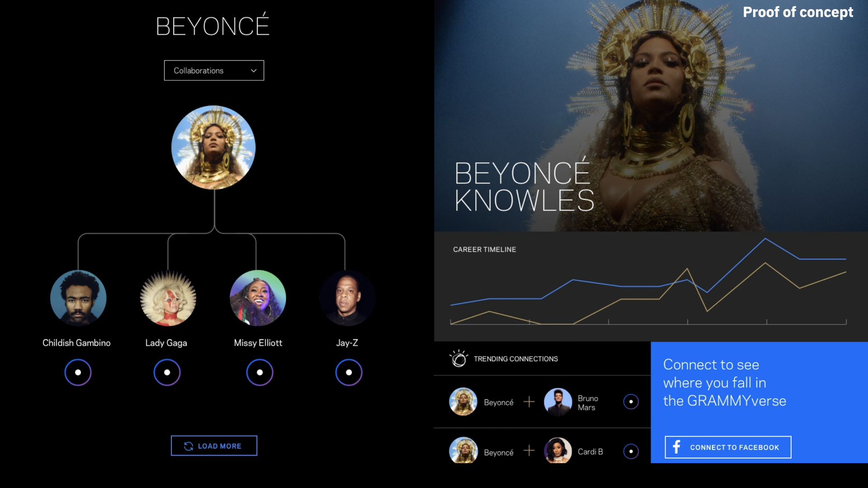Screen dimensions: 868x488
Task: Select Childish Gambino's portrait
Action: [x=78, y=298]
